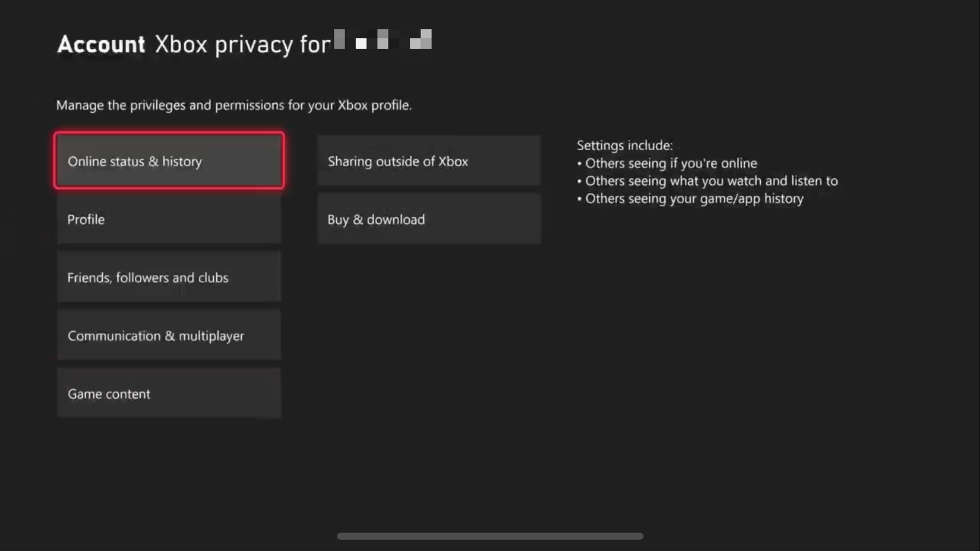This screenshot has height=551, width=980.
Task: Select the Game content tile
Action: point(169,393)
